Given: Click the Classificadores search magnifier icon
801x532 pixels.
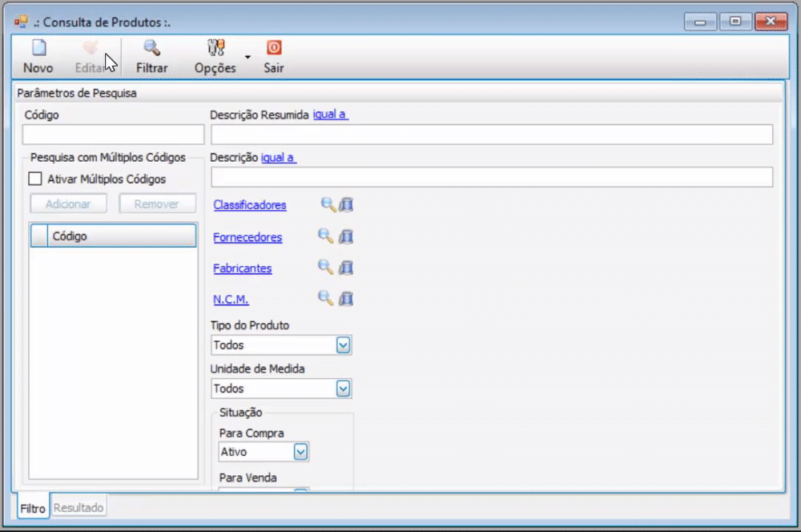Looking at the screenshot, I should click(328, 204).
